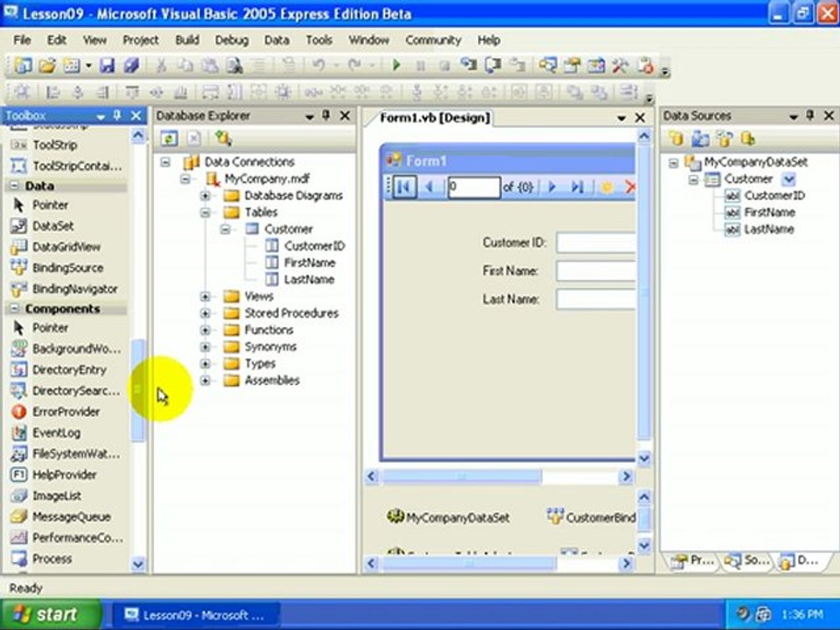
Task: Click the First Name text field
Action: click(596, 271)
